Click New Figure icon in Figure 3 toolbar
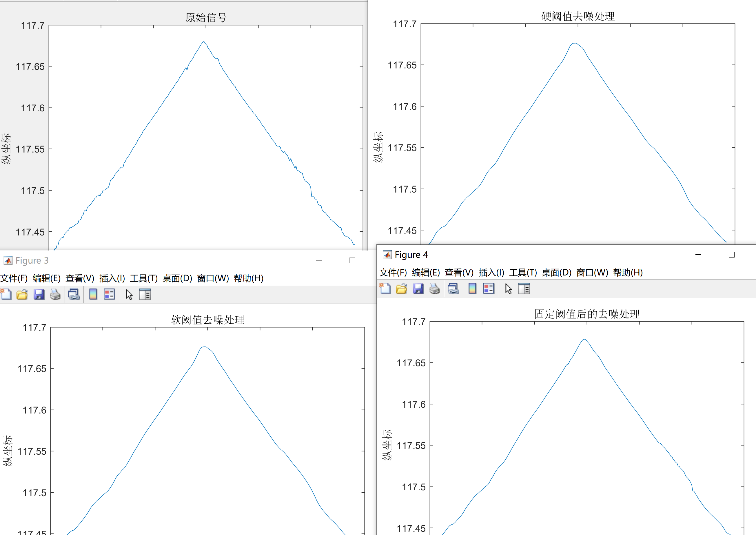 click(6, 294)
